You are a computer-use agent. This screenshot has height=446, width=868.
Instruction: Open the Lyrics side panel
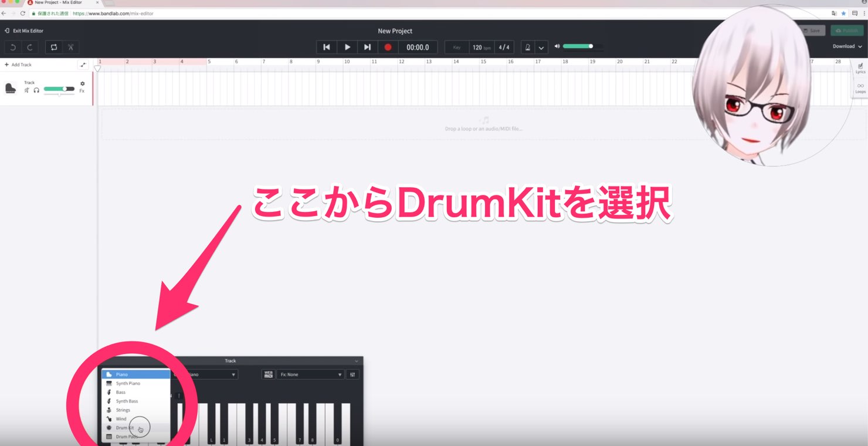click(860, 68)
